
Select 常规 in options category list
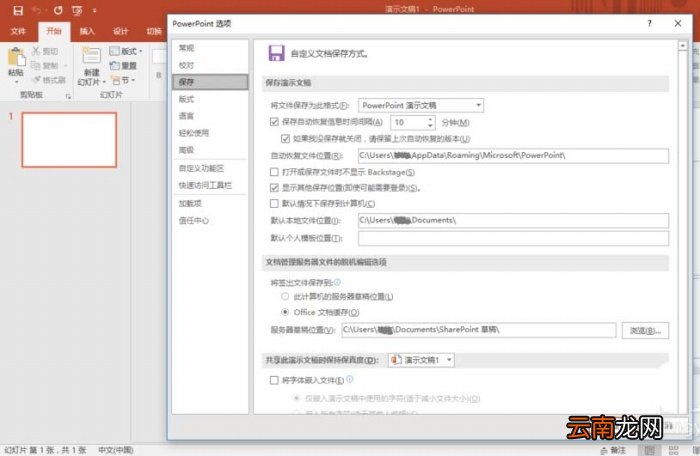tap(210, 48)
